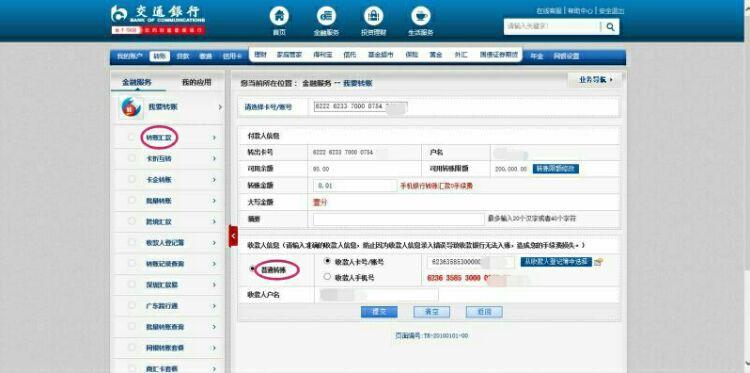
Task: Click 我要转账 breadcrumb link
Action: tap(358, 84)
